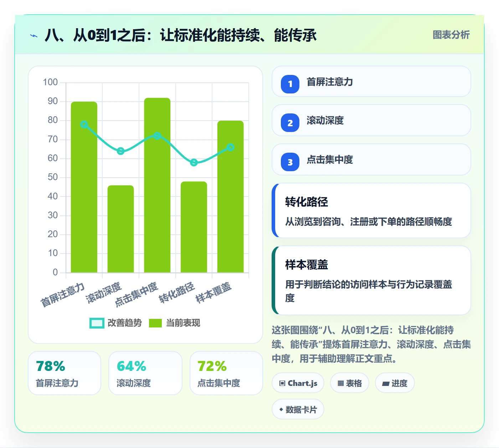The width and height of the screenshot is (499, 448).
Task: Select the 滚动深度 list item
Action: point(371,121)
